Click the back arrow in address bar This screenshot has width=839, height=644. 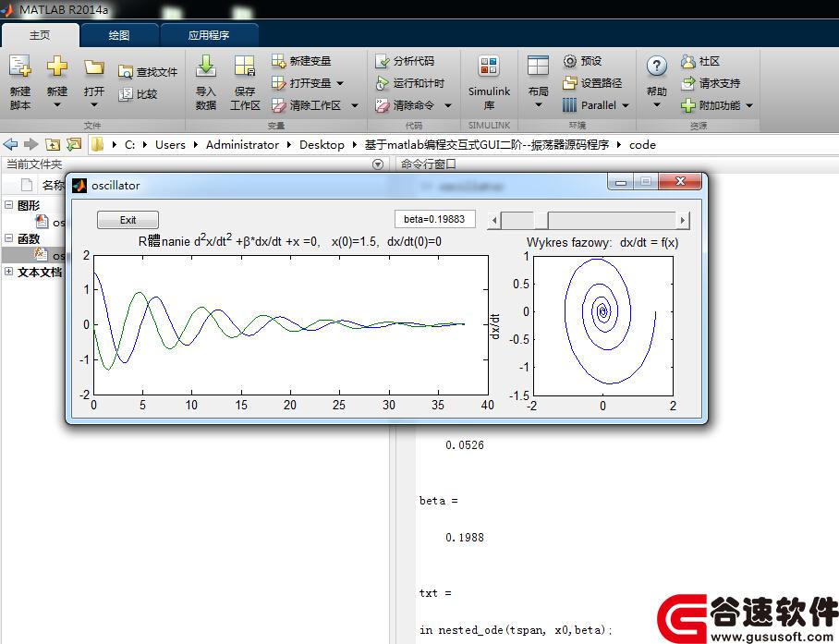[10, 144]
